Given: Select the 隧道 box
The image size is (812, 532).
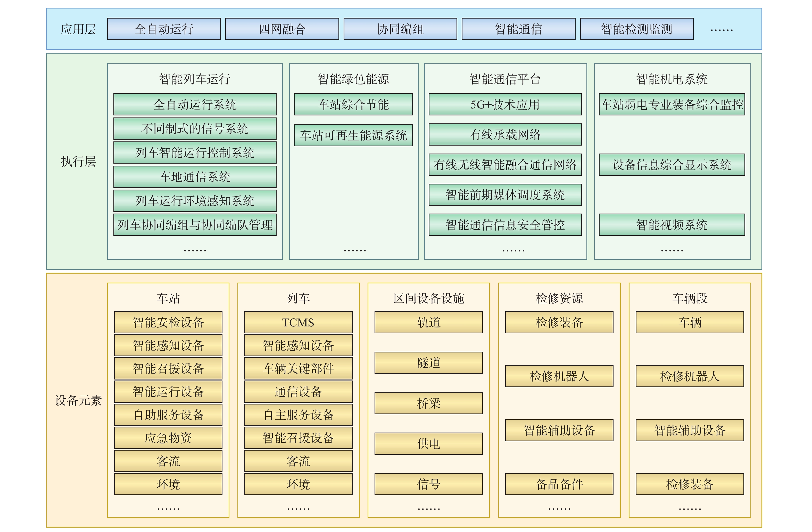Looking at the screenshot, I should pos(428,363).
